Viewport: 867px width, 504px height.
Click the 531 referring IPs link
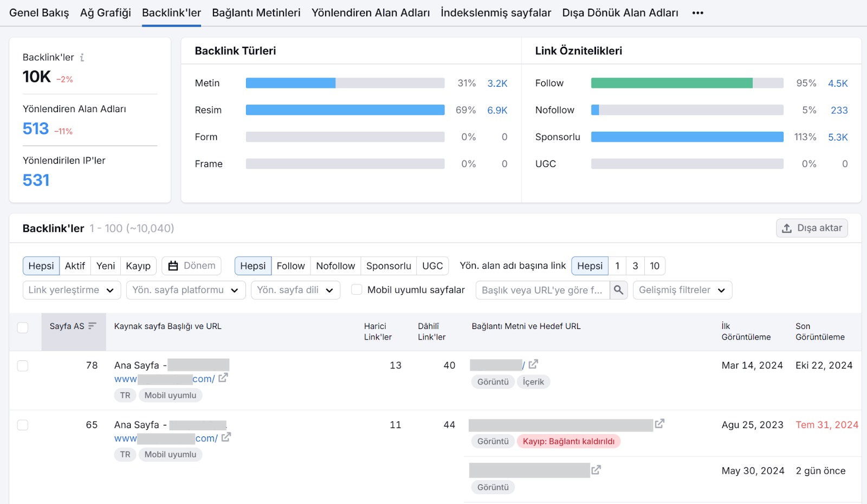(36, 180)
